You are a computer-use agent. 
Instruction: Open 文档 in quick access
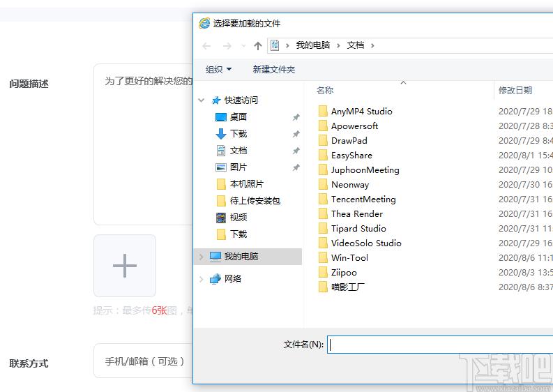pyautogui.click(x=238, y=151)
